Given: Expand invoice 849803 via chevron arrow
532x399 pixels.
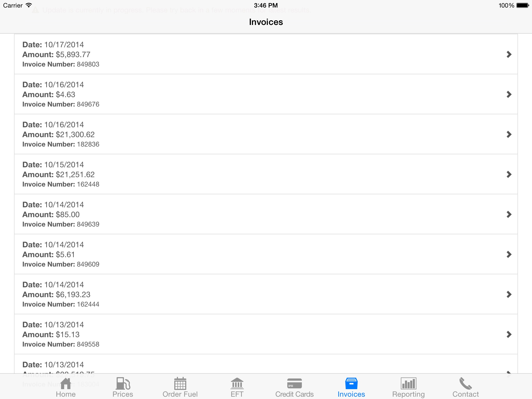Looking at the screenshot, I should (509, 54).
